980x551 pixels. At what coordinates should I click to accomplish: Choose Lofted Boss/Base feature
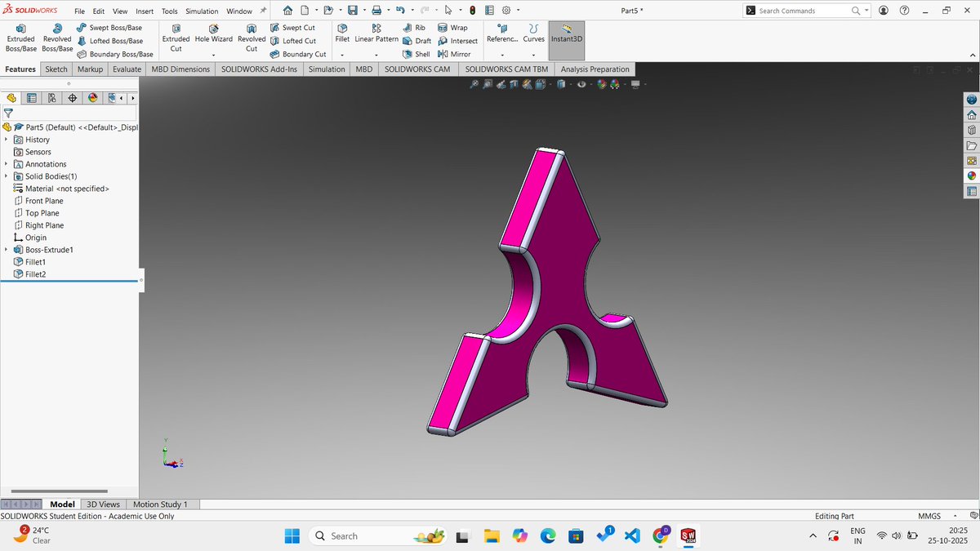click(109, 41)
